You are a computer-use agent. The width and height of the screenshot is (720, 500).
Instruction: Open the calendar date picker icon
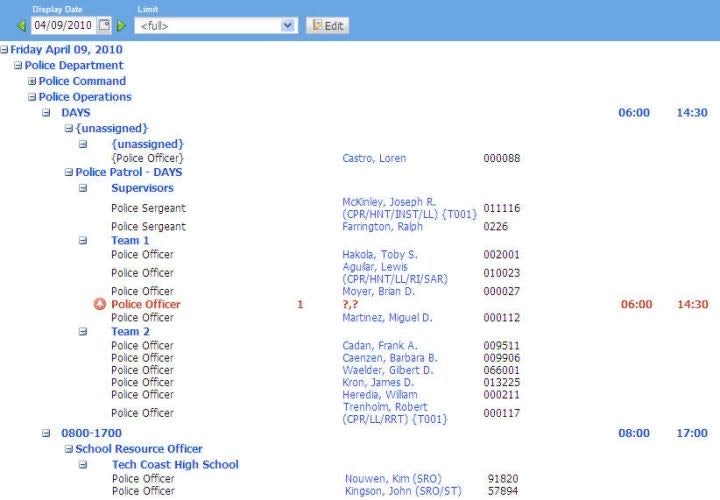pyautogui.click(x=105, y=26)
